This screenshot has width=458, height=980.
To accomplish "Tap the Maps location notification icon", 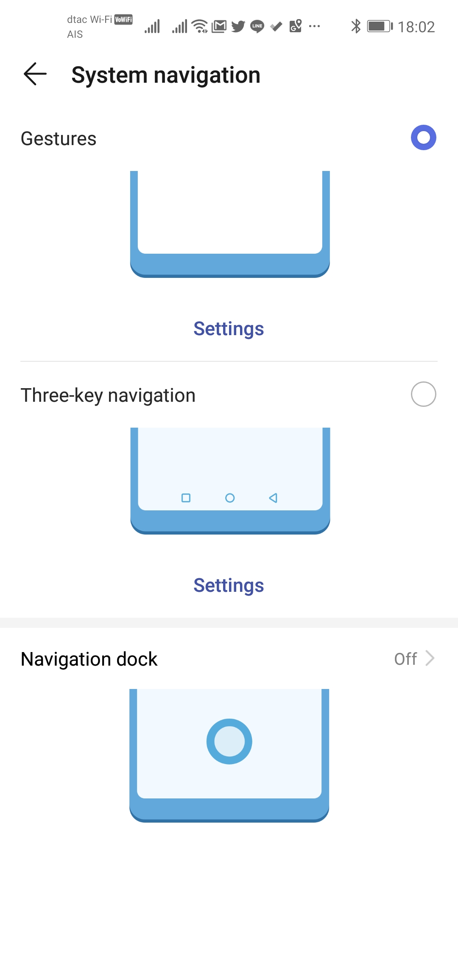I will [296, 26].
